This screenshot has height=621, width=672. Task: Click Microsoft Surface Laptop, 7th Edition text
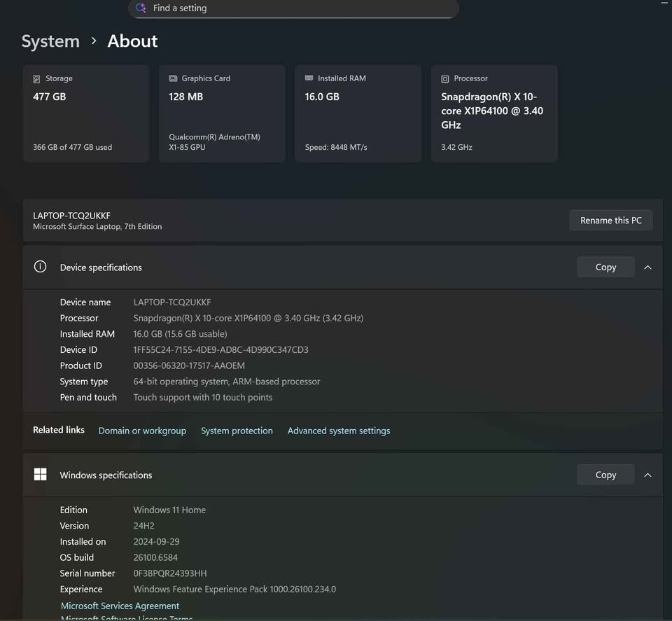pos(97,227)
